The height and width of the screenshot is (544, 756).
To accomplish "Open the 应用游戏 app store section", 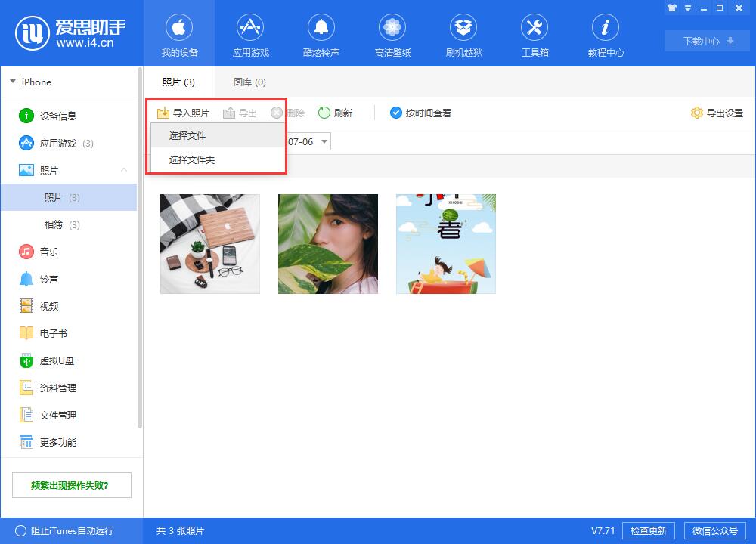I will coord(250,34).
